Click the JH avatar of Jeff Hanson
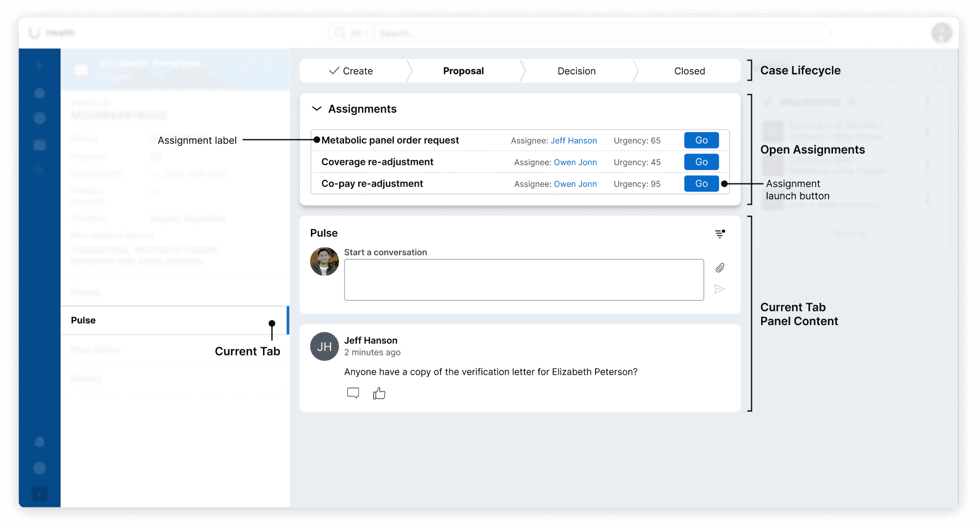980x526 pixels. pos(324,346)
